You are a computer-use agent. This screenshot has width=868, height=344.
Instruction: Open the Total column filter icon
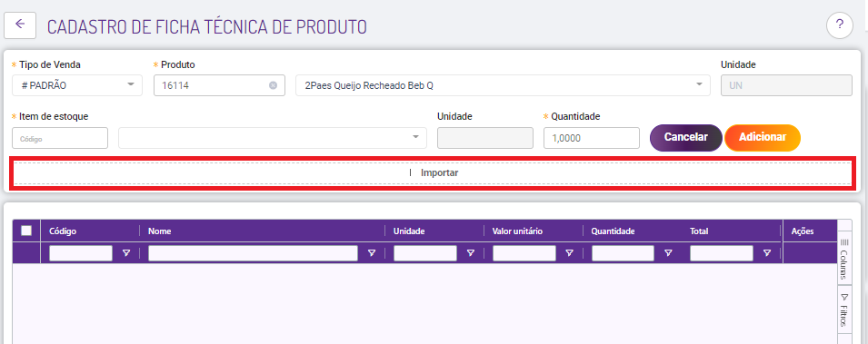pos(767,253)
